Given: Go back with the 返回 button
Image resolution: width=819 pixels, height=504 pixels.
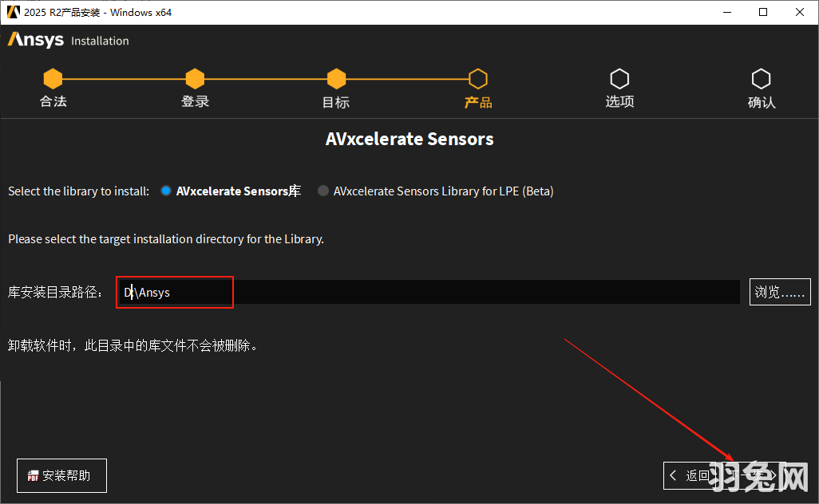Looking at the screenshot, I should (x=688, y=475).
